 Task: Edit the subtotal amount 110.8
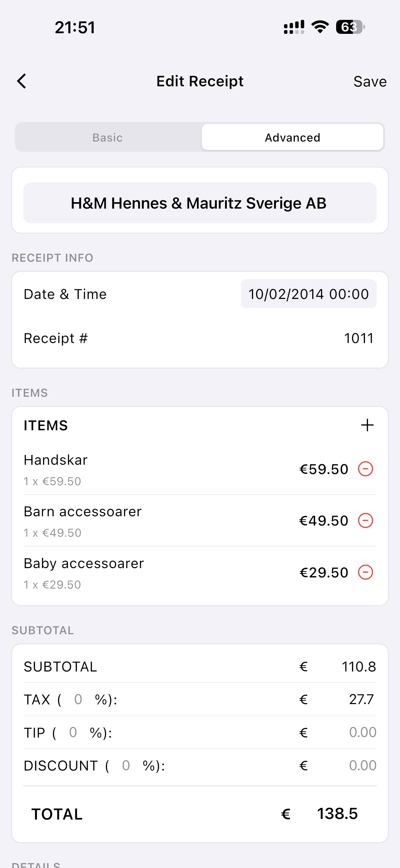pyautogui.click(x=358, y=667)
